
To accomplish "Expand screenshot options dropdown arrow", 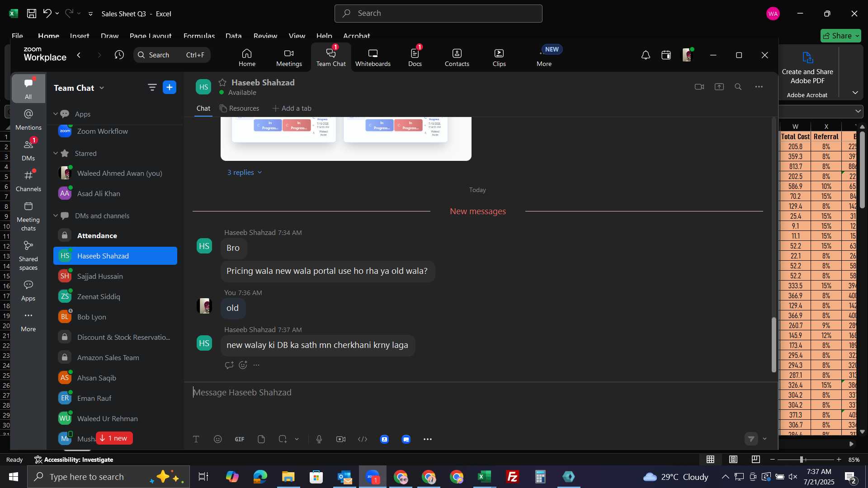I will pos(297,439).
